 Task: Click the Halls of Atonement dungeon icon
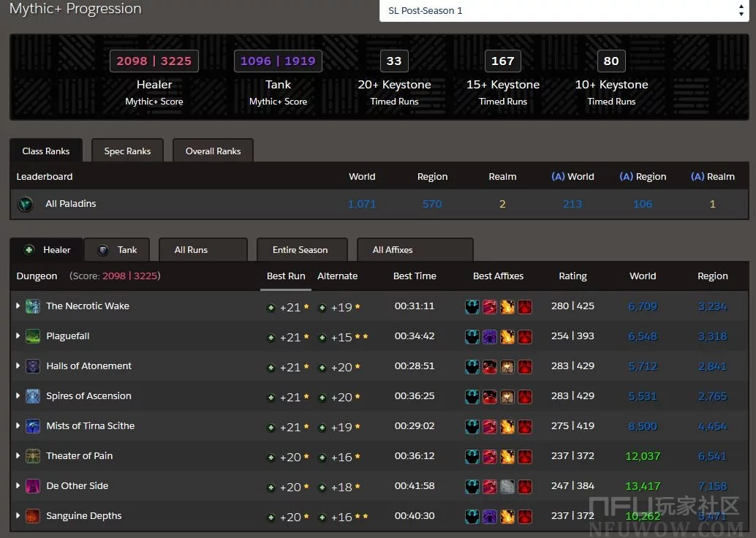[x=33, y=366]
